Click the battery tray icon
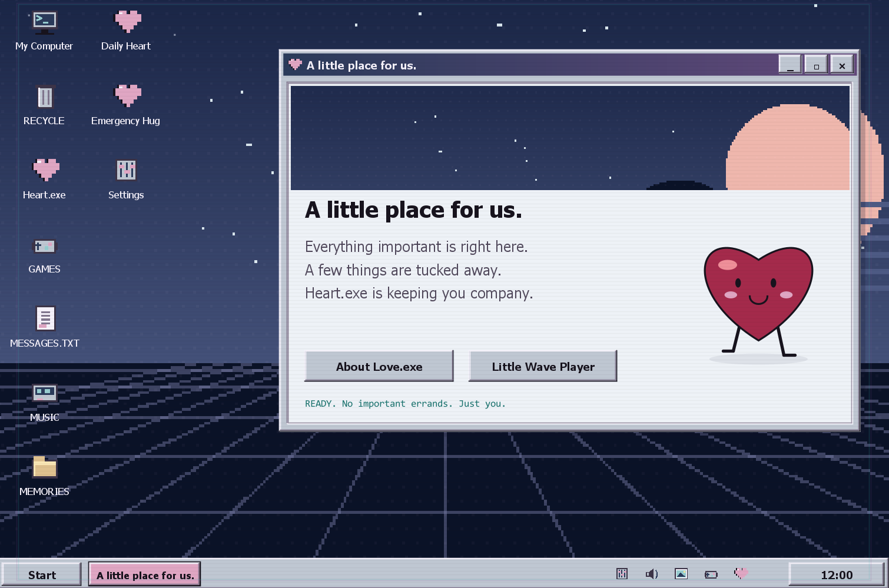 (x=711, y=574)
